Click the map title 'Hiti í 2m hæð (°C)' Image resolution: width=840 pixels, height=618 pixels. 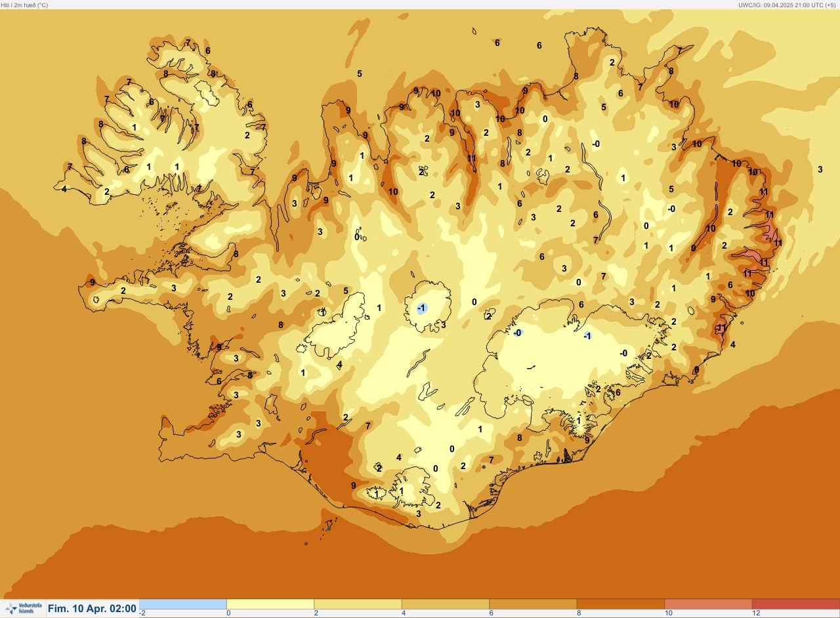[24, 5]
